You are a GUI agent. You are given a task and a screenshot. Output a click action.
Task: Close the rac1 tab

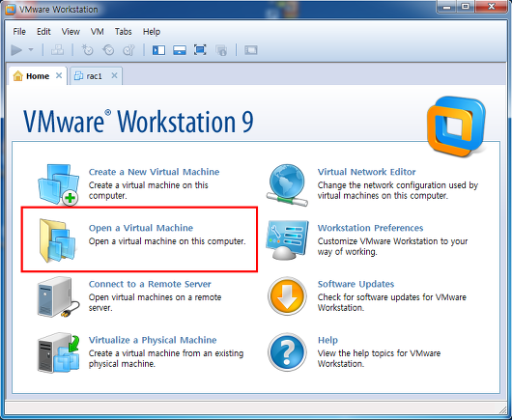coord(114,75)
